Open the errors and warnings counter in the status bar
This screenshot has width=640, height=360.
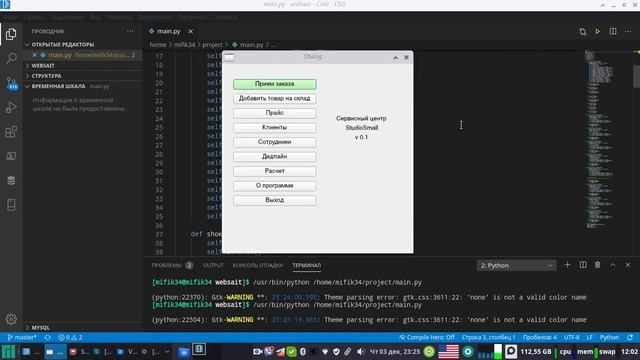coord(70,338)
